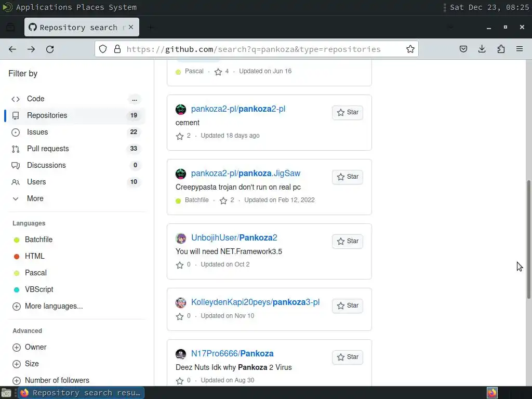Filter results by Discussions
This screenshot has height=399, width=532.
[75, 165]
